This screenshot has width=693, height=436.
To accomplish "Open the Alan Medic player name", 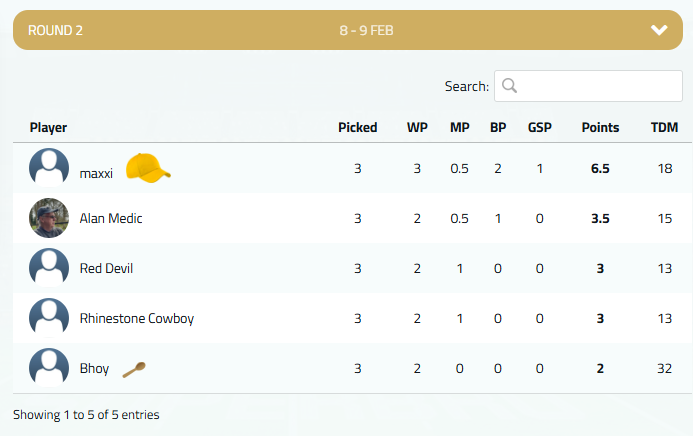I will coord(111,218).
